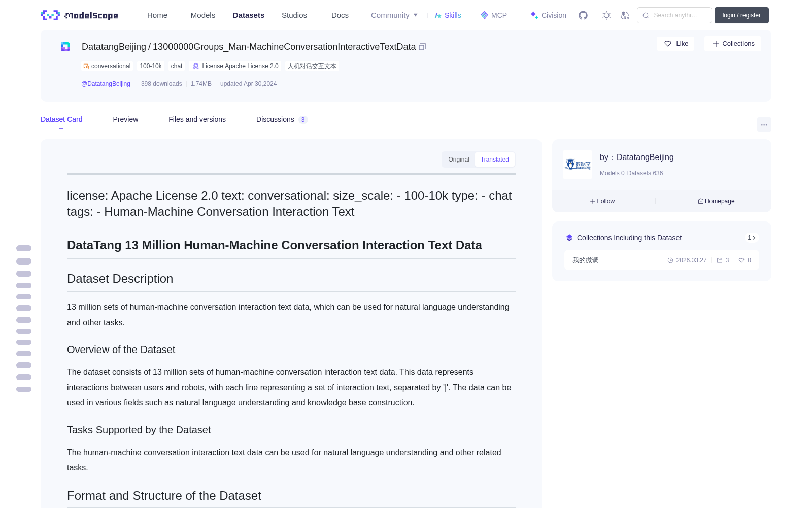Click the DatatangBeijing organization avatar
This screenshot has height=508, width=812.
[578, 165]
